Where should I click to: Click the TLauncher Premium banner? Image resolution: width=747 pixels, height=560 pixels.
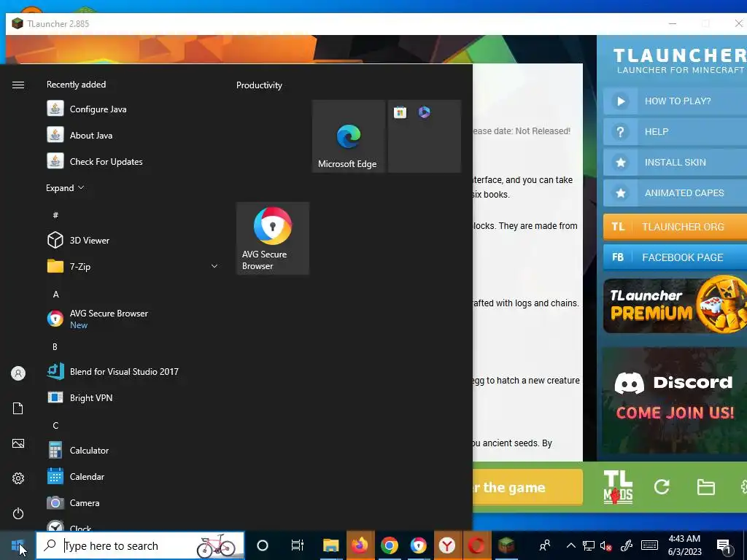click(x=675, y=306)
